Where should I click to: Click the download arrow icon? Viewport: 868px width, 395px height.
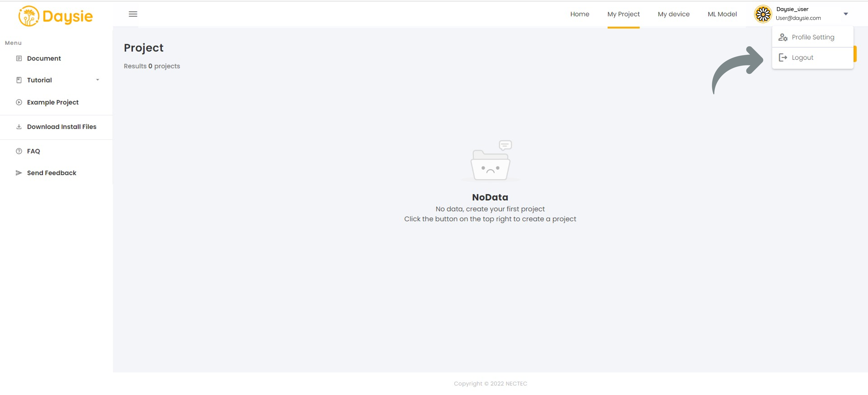pyautogui.click(x=19, y=127)
